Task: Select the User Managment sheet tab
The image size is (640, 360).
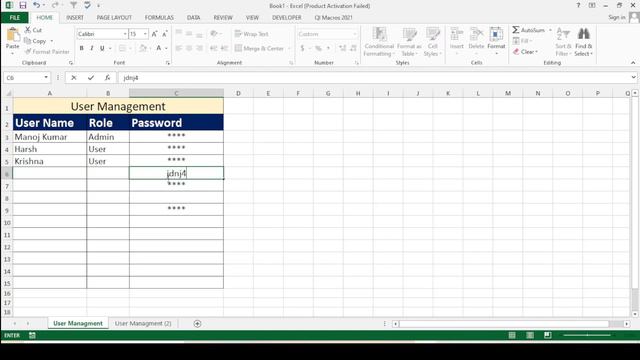Action: 78,323
